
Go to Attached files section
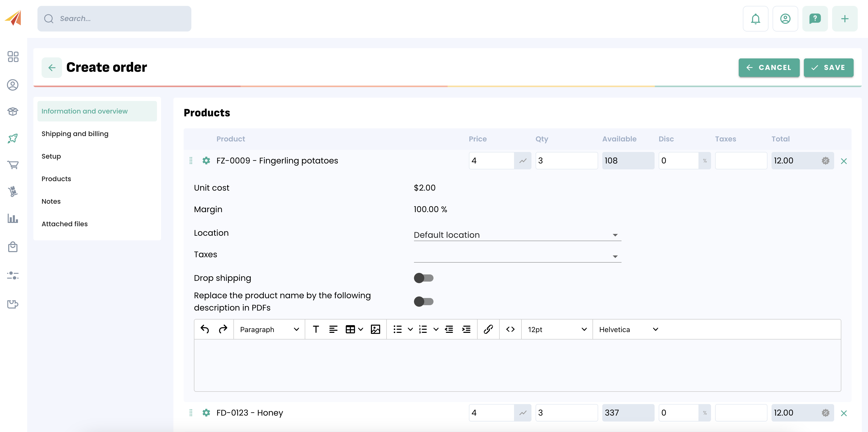[64, 224]
